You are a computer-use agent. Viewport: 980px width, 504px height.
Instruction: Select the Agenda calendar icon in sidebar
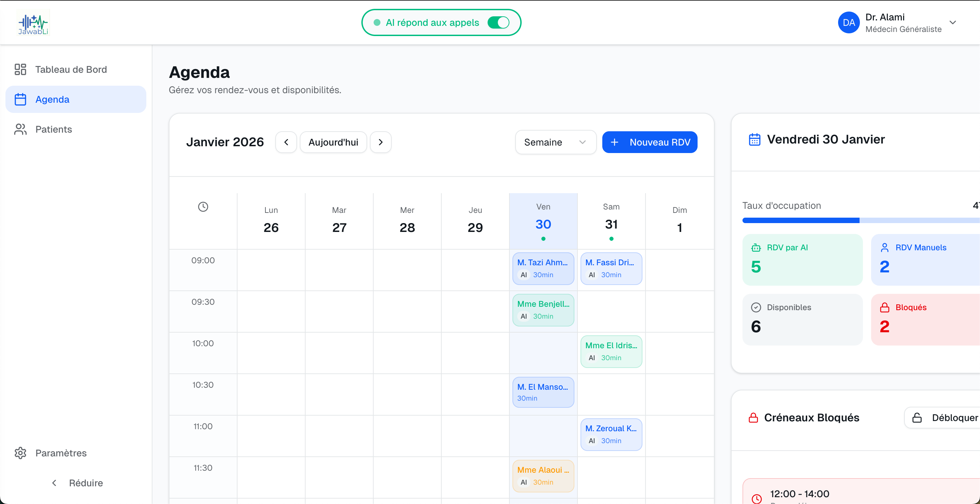pyautogui.click(x=20, y=99)
